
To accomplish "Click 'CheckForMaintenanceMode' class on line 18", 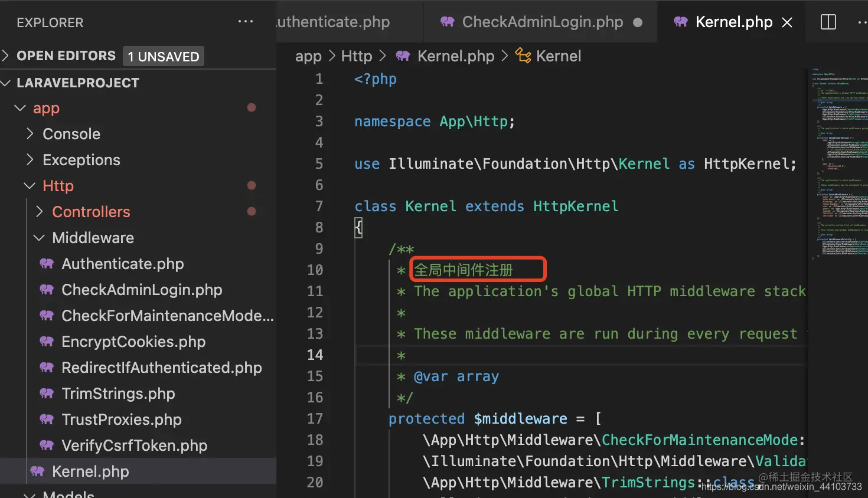I will 700,440.
